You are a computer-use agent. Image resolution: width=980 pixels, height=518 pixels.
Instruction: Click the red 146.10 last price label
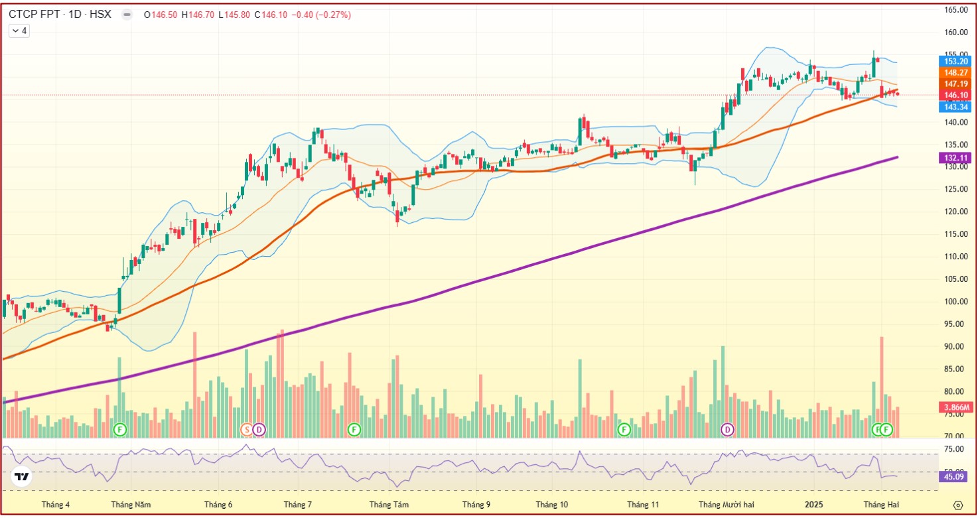pos(957,96)
